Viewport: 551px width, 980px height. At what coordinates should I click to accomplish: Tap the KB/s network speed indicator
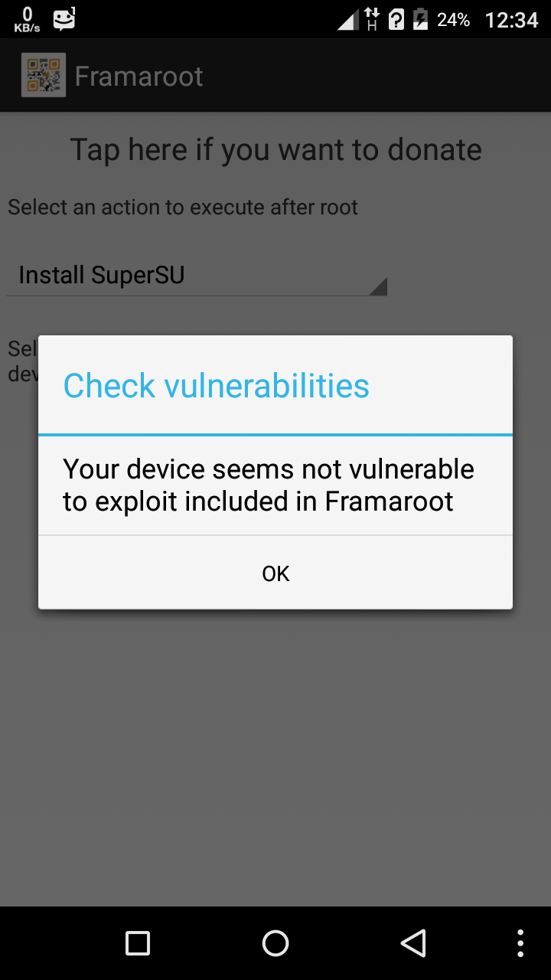point(27,19)
